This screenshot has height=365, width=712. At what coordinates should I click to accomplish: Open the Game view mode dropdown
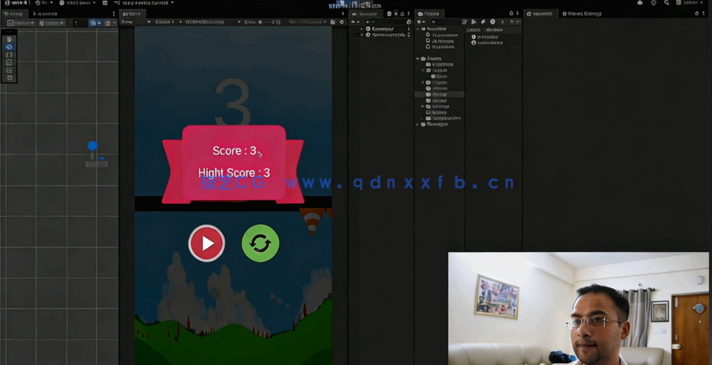click(135, 22)
